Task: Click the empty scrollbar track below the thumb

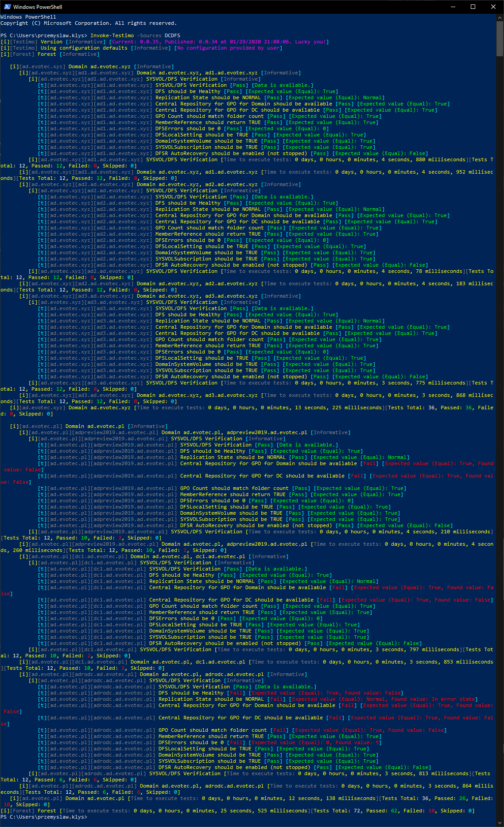Action: click(500, 399)
